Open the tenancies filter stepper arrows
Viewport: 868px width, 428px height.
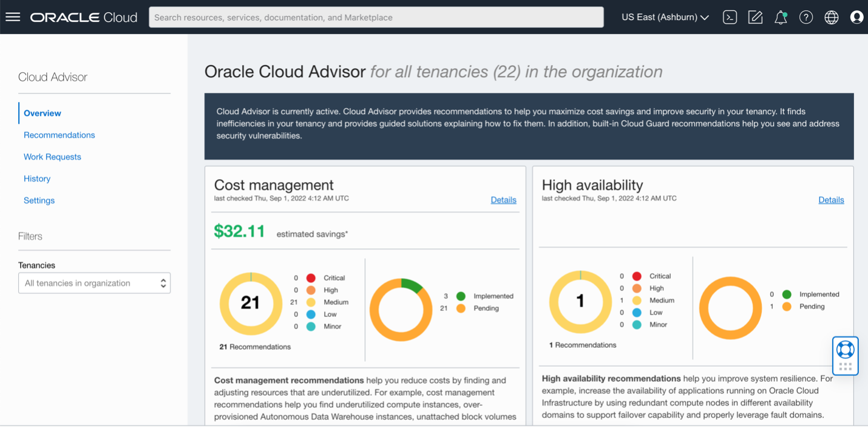164,282
